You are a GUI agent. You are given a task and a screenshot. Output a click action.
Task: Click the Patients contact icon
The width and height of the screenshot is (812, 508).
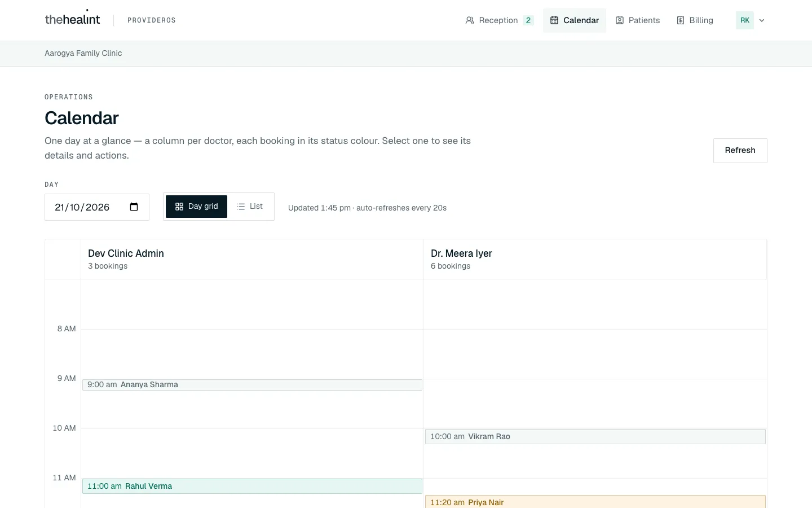[x=620, y=20]
